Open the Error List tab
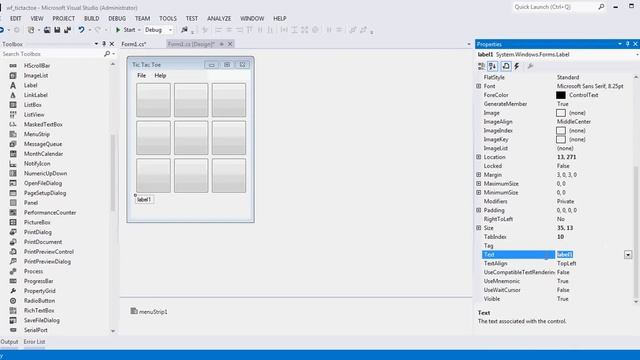The image size is (640, 360). click(34, 342)
